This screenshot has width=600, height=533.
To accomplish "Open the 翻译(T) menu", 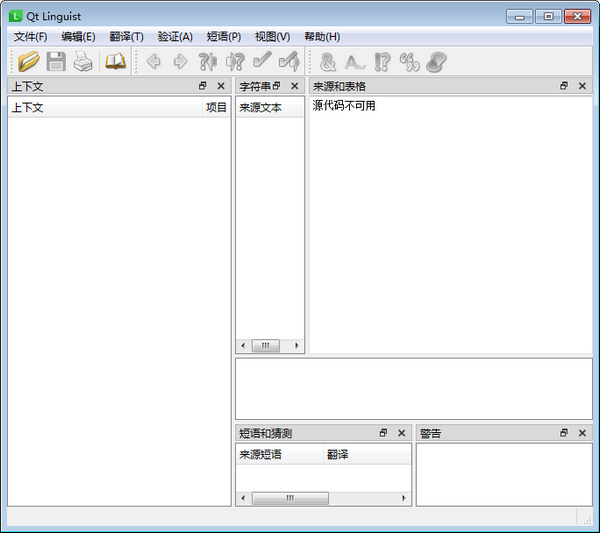I will click(126, 37).
